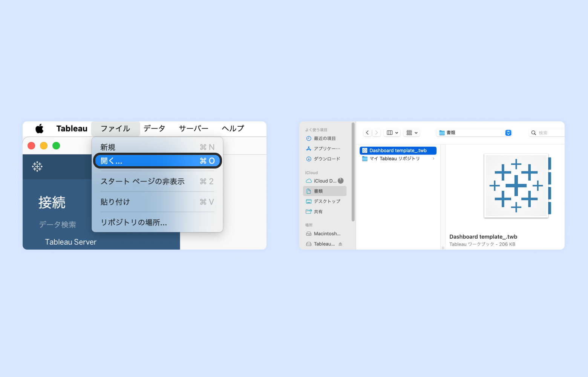Select 共有 in the sidebar

(x=325, y=211)
